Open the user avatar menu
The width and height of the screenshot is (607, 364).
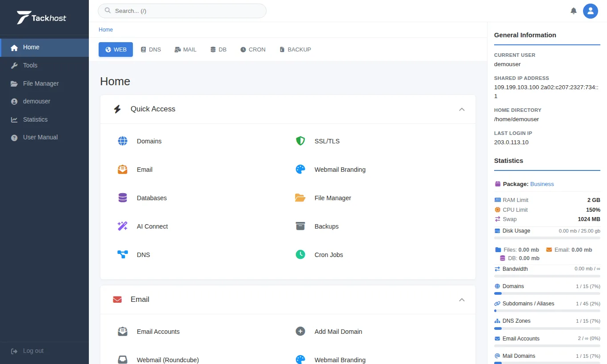pos(591,11)
